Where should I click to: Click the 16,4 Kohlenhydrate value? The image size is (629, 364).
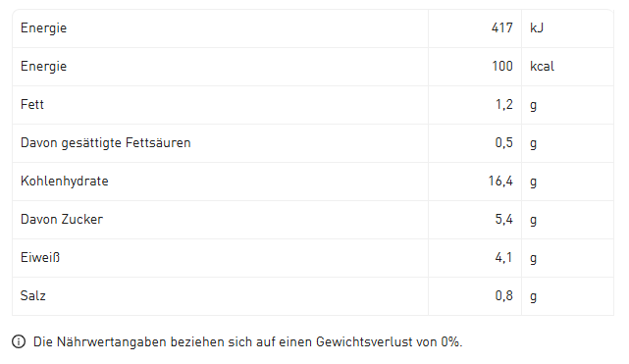click(x=500, y=182)
